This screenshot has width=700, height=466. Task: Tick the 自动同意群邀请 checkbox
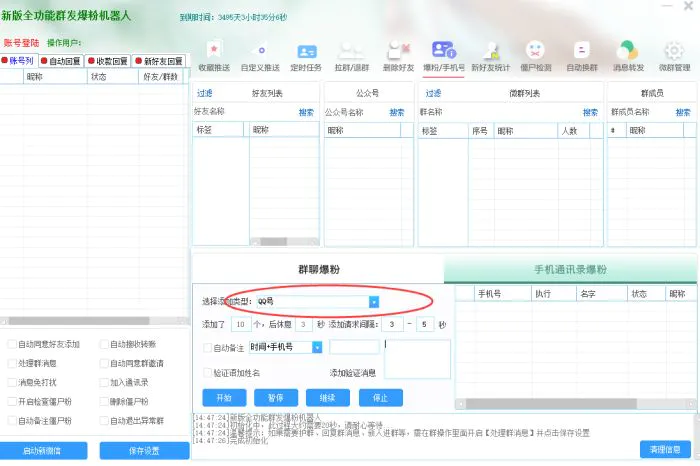tap(104, 363)
